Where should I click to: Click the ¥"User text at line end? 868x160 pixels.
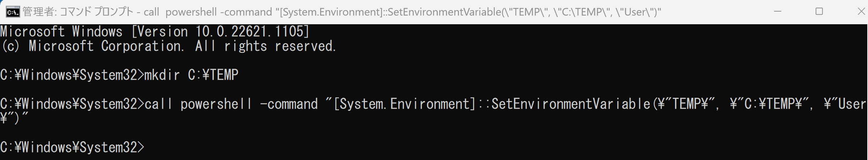click(x=846, y=104)
